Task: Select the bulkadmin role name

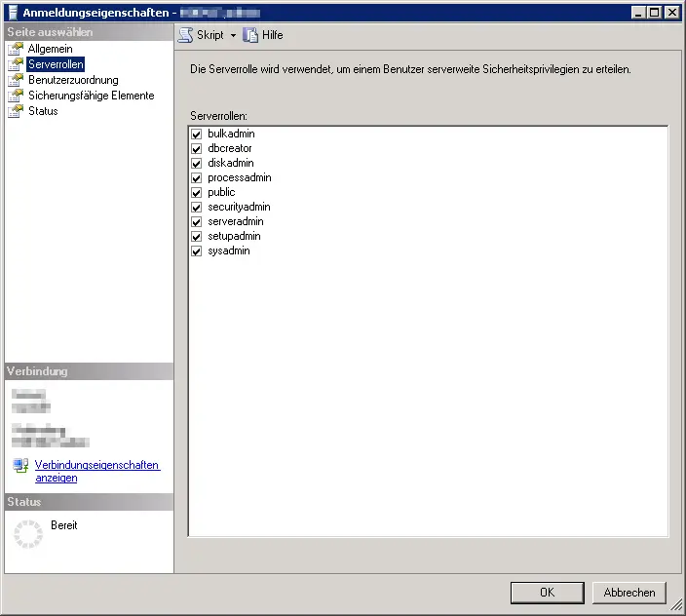Action: pos(231,134)
